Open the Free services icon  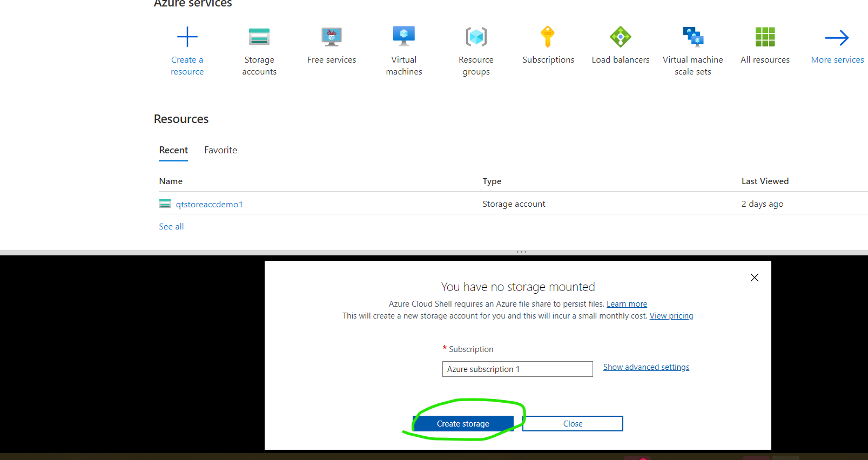tap(332, 37)
